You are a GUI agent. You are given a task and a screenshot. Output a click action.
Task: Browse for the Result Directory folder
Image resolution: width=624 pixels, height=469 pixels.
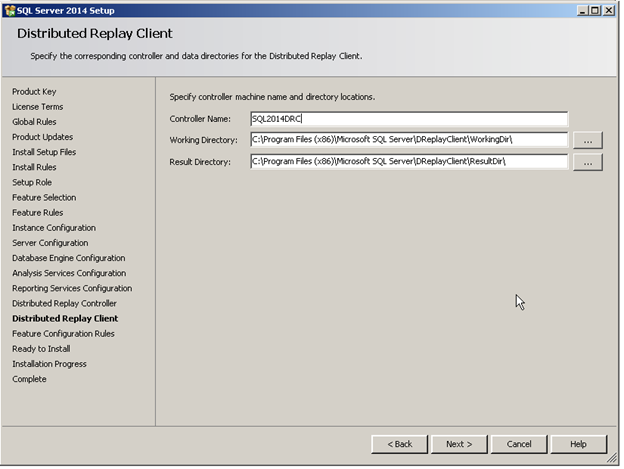(x=588, y=162)
